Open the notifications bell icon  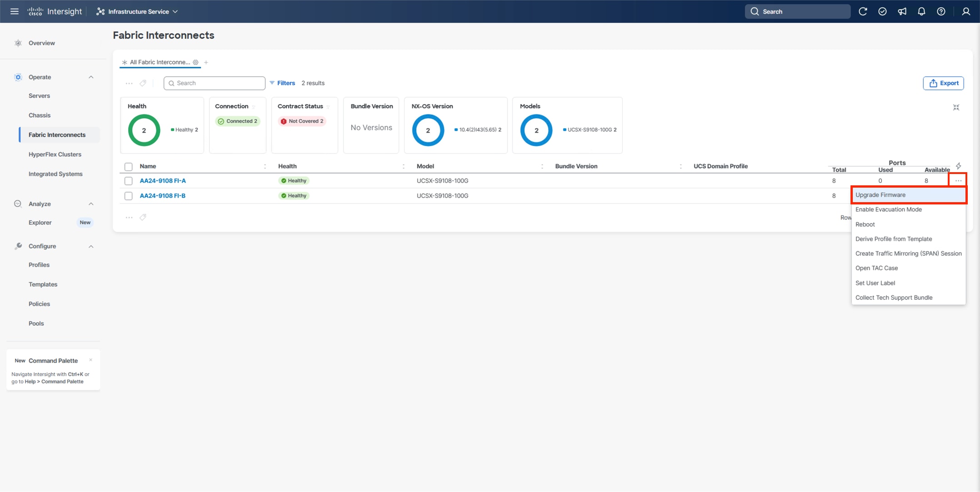[921, 11]
